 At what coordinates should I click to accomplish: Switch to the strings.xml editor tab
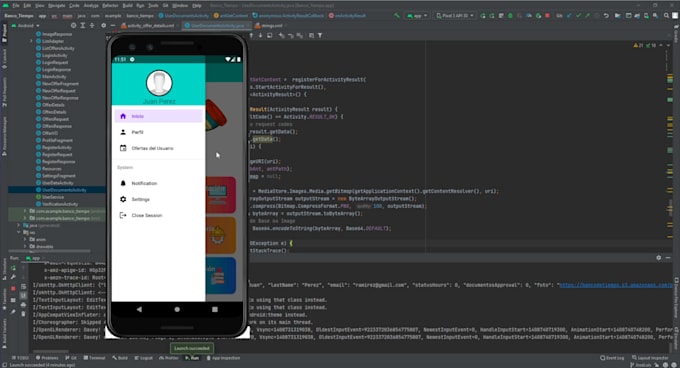271,26
